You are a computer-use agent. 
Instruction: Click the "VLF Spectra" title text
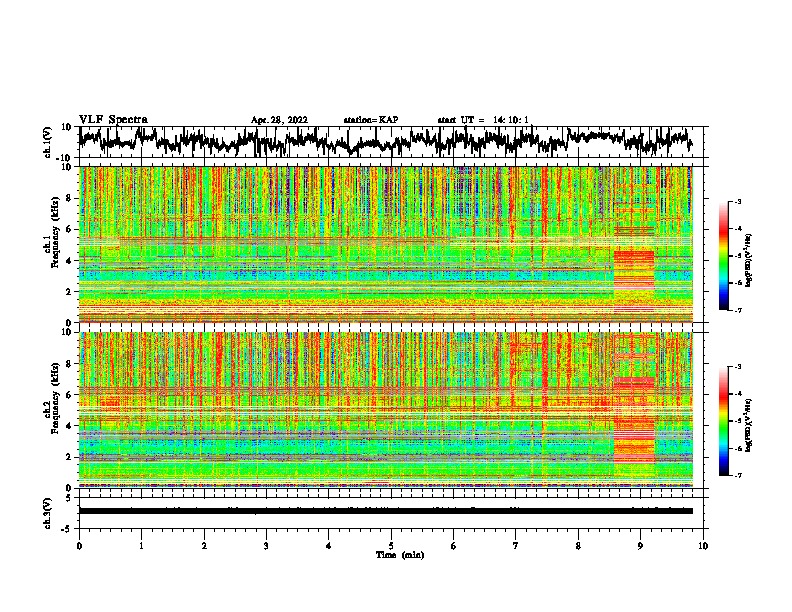113,120
